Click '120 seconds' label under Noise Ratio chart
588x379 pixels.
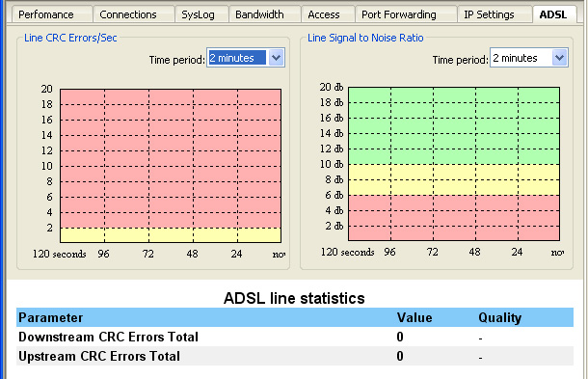pos(347,252)
